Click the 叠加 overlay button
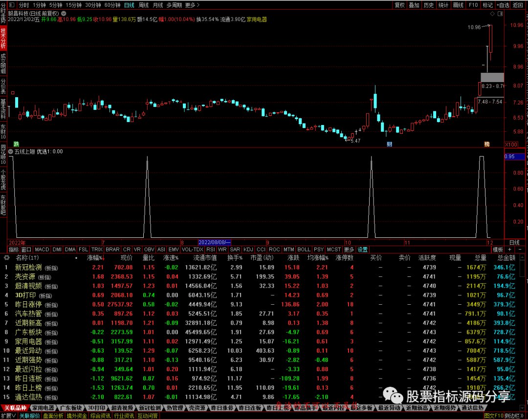Screen dimensions: 528x420 [414, 5]
